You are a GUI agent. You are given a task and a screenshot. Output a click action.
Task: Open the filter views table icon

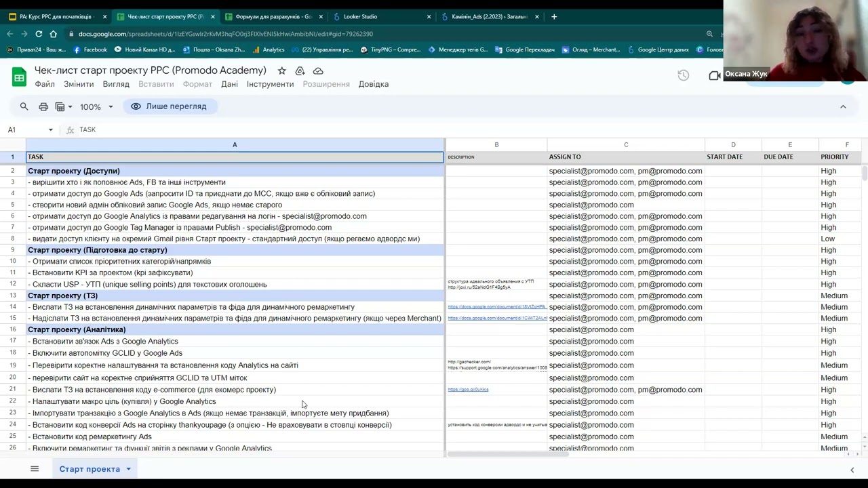coord(60,106)
